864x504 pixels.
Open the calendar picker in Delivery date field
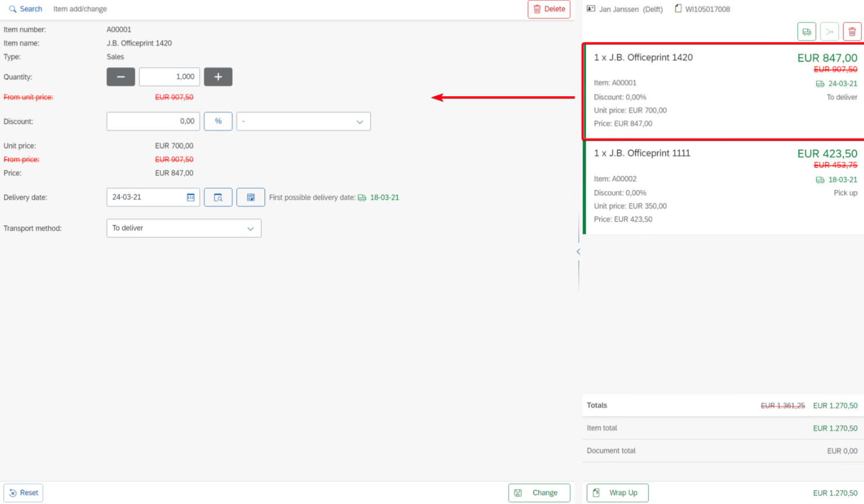point(190,198)
